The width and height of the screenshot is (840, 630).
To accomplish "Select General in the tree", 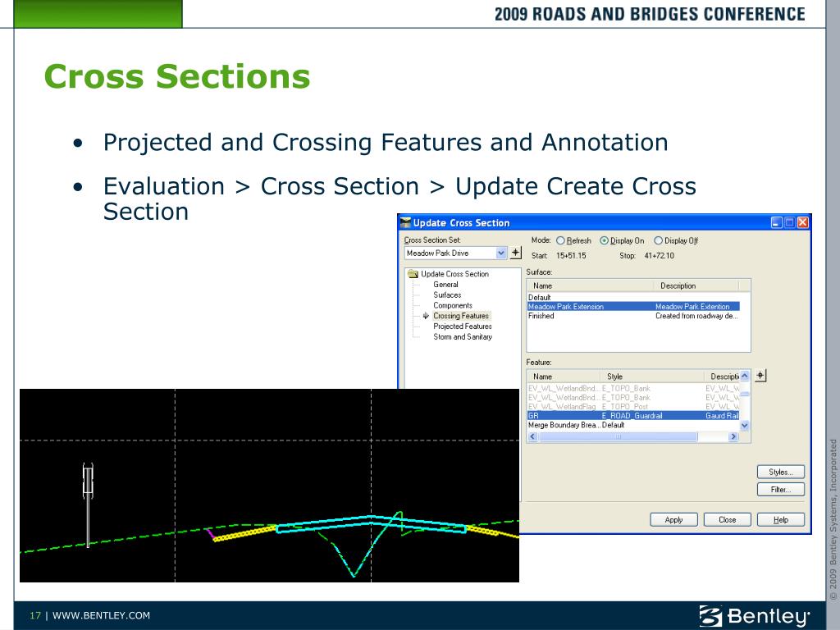I will click(x=445, y=285).
